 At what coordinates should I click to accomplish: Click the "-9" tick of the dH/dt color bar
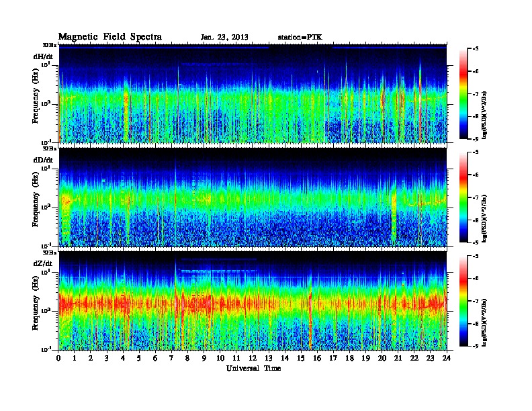476,139
